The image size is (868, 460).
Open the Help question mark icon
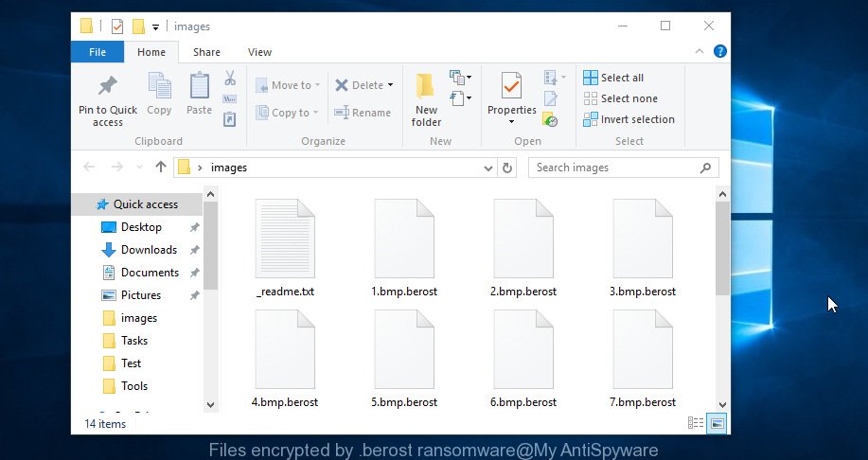[x=719, y=51]
